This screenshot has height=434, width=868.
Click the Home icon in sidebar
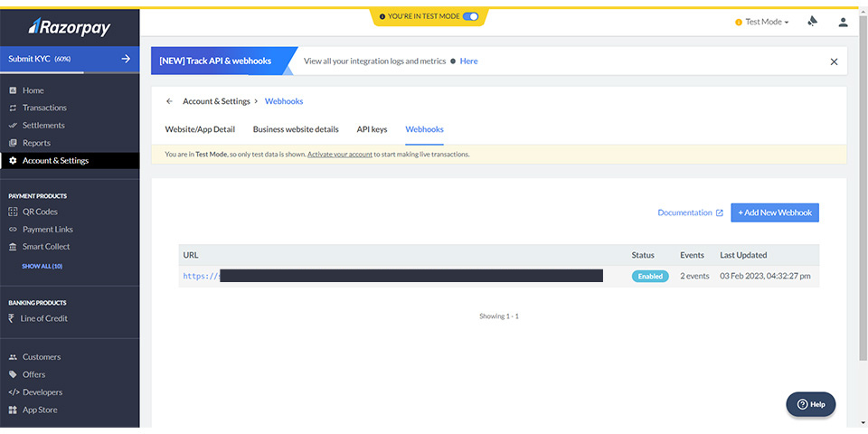tap(13, 90)
